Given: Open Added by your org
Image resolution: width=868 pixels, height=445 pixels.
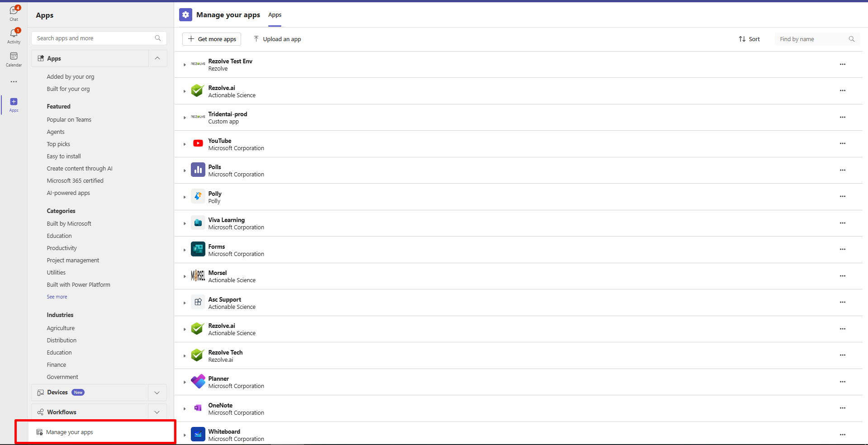Looking at the screenshot, I should [71, 77].
